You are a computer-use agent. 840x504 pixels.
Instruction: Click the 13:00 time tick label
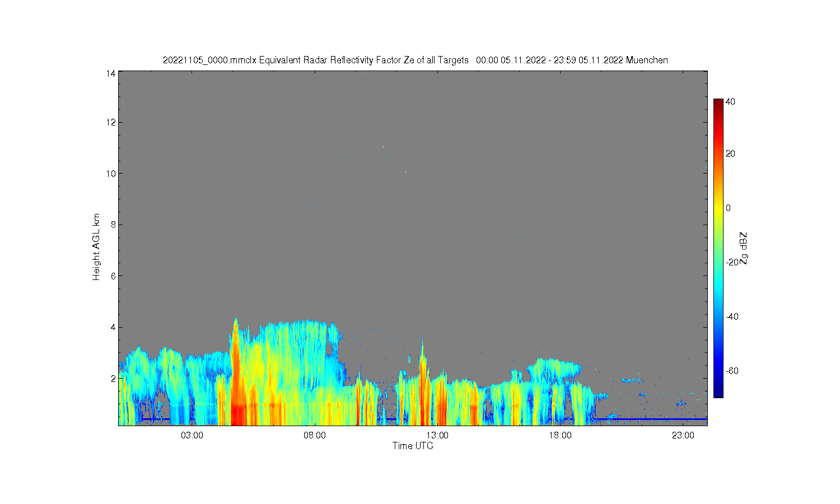tap(437, 435)
